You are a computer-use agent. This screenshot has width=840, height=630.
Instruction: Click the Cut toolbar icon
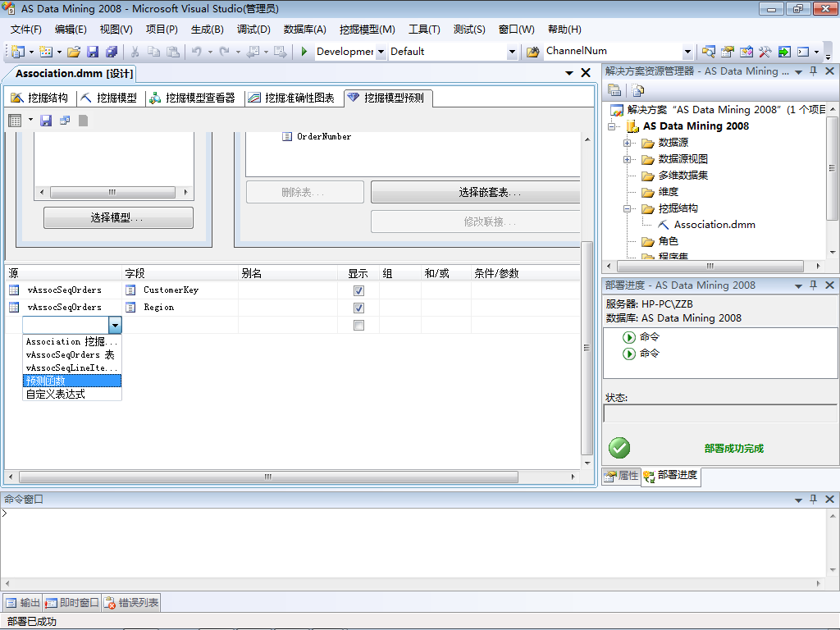(x=135, y=52)
